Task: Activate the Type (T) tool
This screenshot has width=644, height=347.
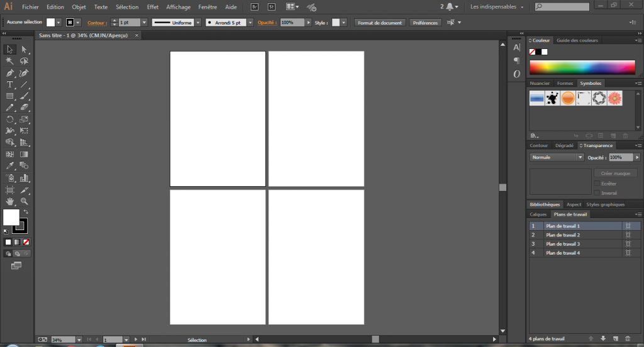Action: (x=9, y=85)
